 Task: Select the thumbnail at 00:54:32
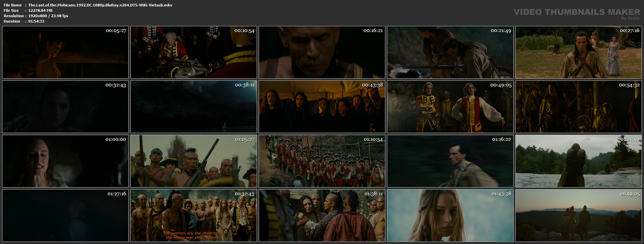(x=579, y=107)
